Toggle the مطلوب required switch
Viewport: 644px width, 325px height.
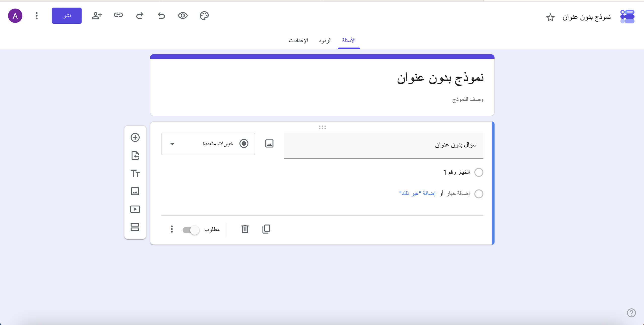pos(191,230)
